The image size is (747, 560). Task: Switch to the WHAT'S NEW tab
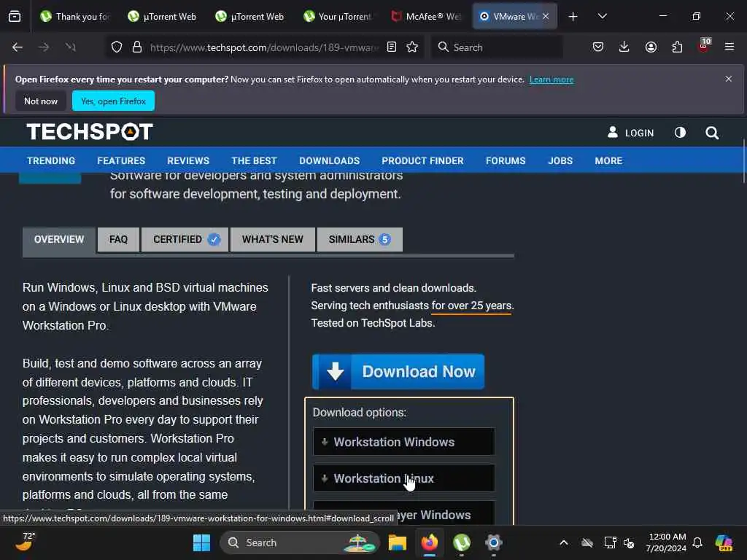click(x=273, y=239)
